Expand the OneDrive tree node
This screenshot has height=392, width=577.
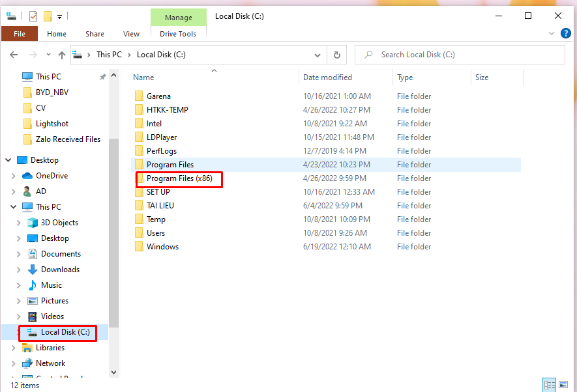point(14,176)
